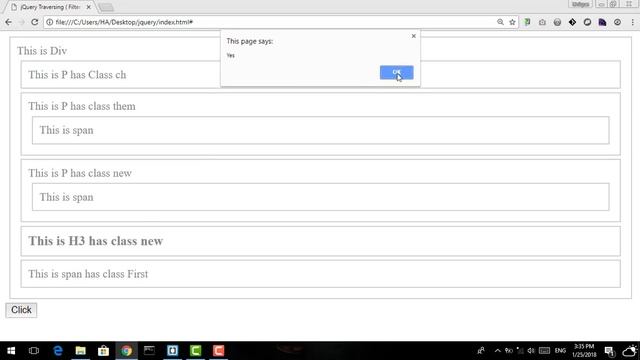Screen dimensions: 640x360
Task: Open File Explorer from the taskbar
Action: tap(80, 351)
